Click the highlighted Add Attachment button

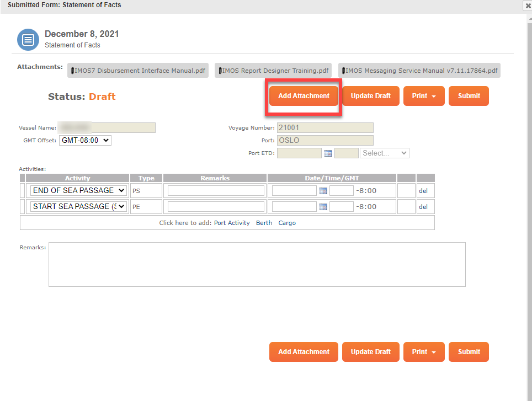tap(303, 95)
